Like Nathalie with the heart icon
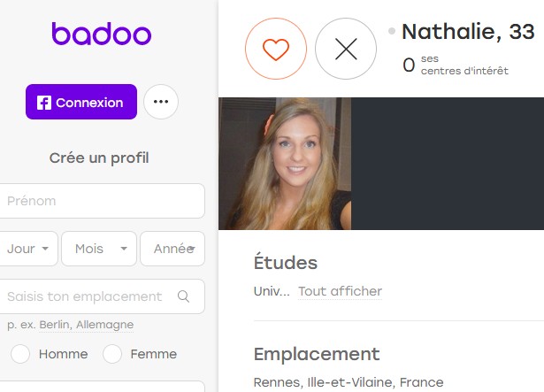Screen dimensions: 544x392 coord(276,49)
